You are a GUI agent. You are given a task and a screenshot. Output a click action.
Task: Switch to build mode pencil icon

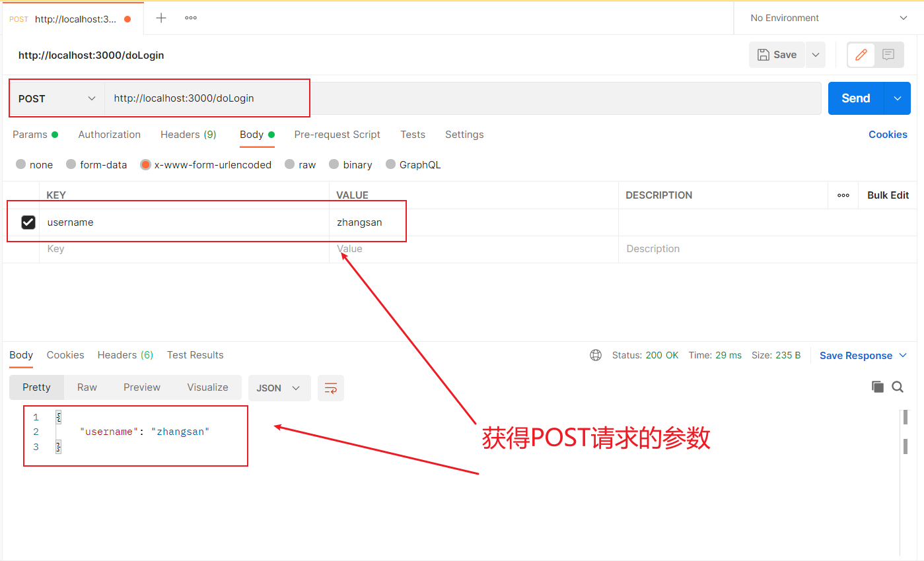click(861, 55)
